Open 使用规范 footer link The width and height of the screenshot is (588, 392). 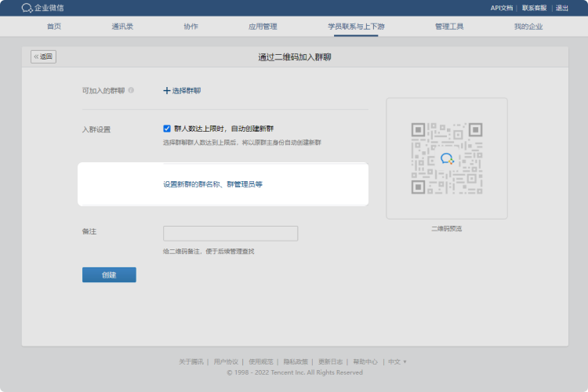click(260, 361)
